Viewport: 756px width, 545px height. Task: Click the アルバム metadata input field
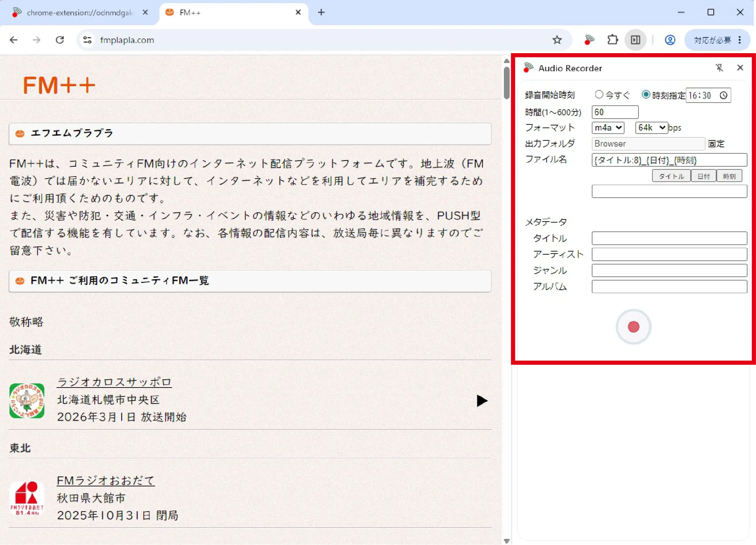669,287
